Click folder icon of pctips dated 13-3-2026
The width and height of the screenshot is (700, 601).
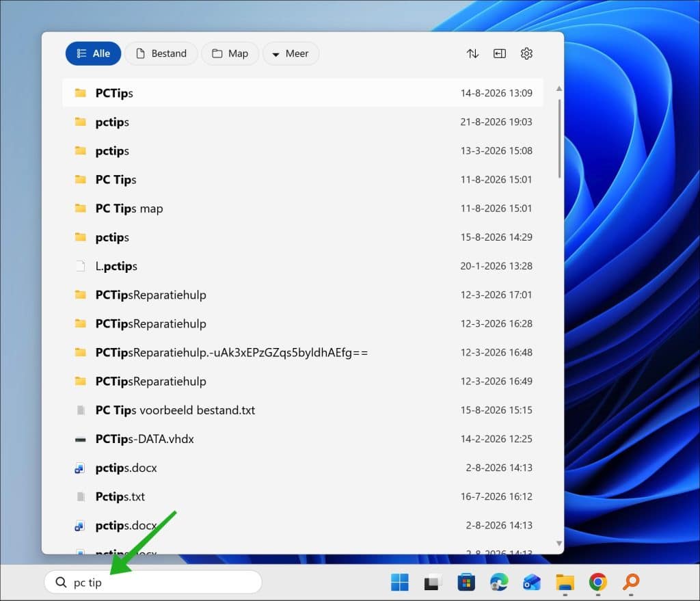(x=81, y=151)
